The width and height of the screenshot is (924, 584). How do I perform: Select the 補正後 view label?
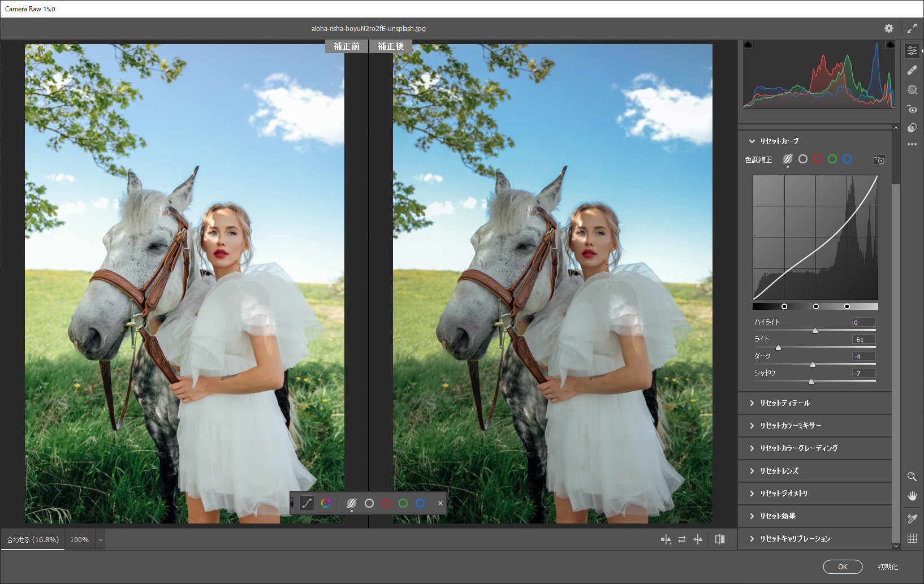pos(391,46)
